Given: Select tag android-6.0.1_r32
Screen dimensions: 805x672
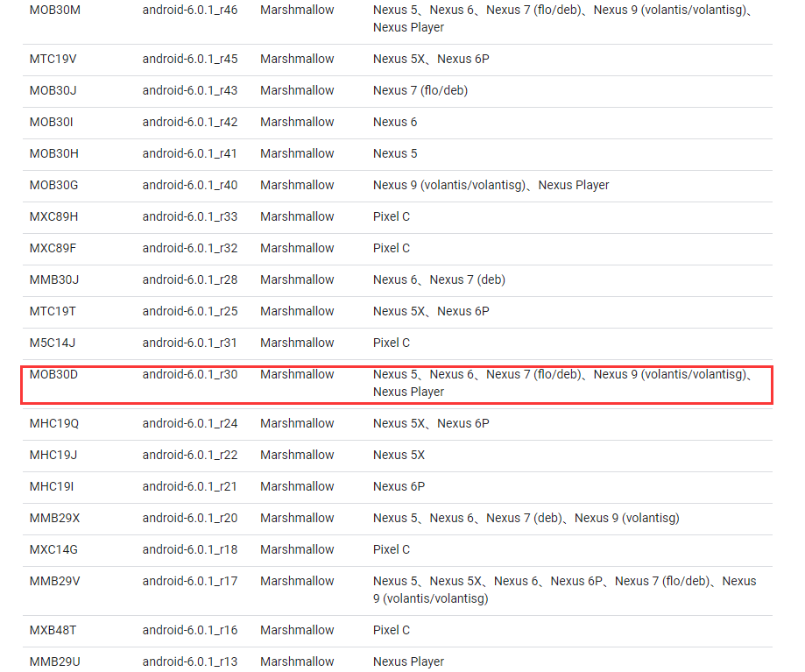Looking at the screenshot, I should tap(190, 249).
